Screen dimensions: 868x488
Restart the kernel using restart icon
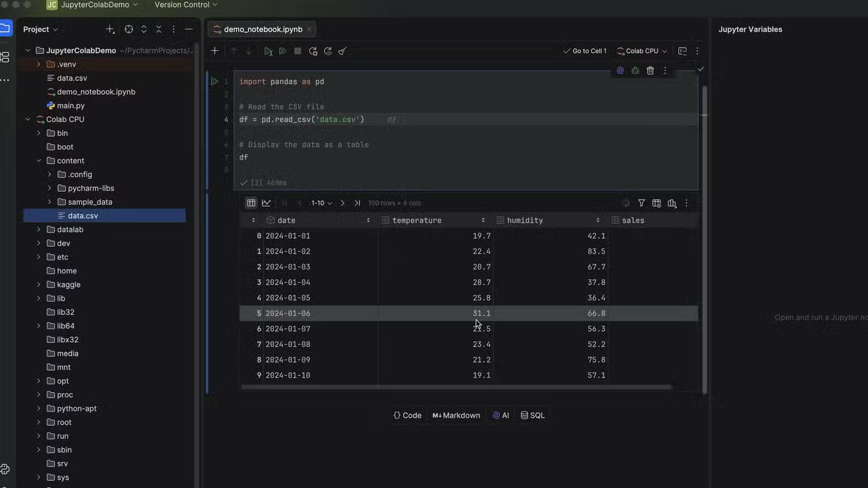click(312, 51)
